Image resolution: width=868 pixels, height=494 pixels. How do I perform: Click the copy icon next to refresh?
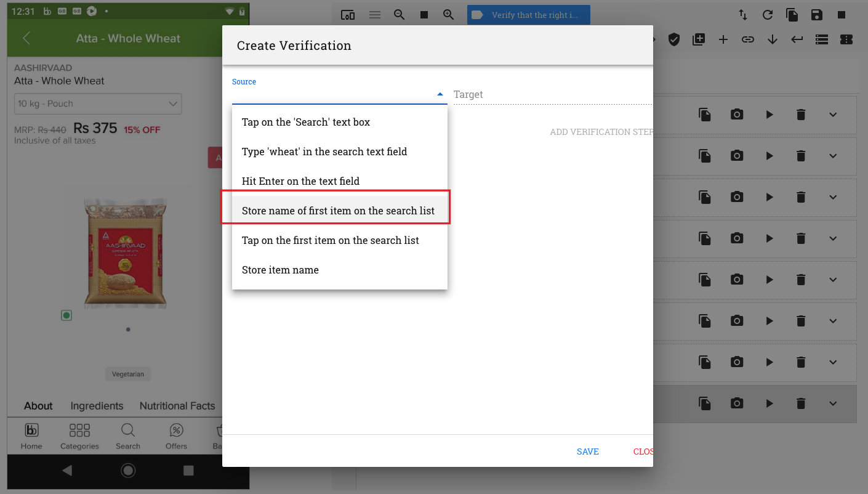[x=792, y=15]
